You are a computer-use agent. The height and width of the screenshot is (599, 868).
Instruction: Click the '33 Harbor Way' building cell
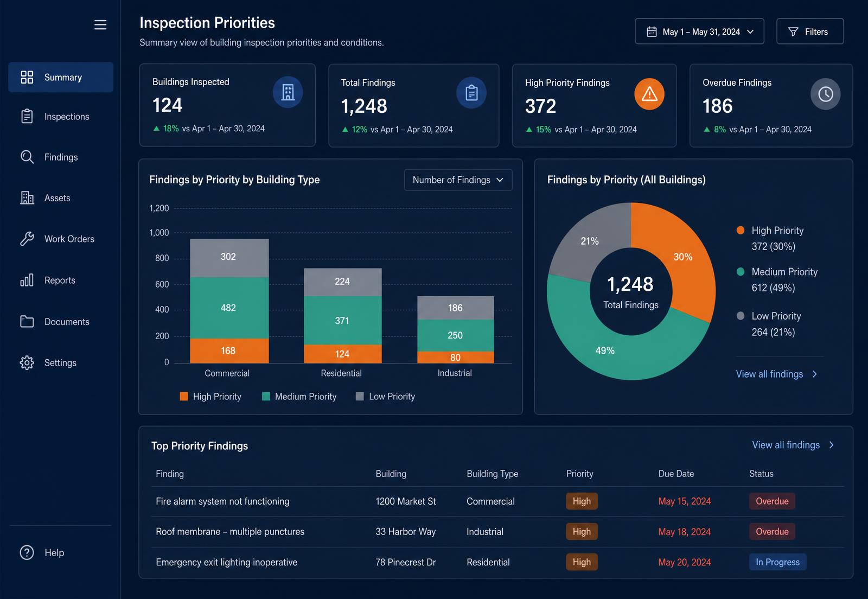[406, 532]
